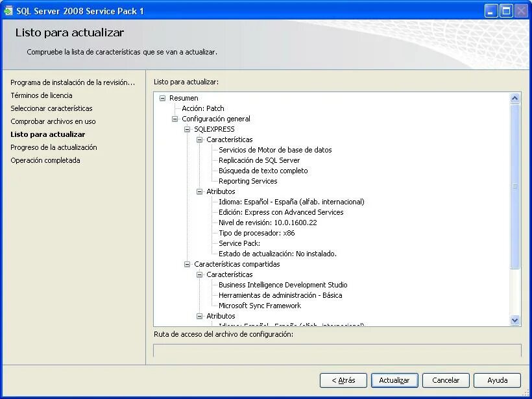532x399 pixels.
Task: Click the scroll up arrow of summary tree
Action: 515,99
